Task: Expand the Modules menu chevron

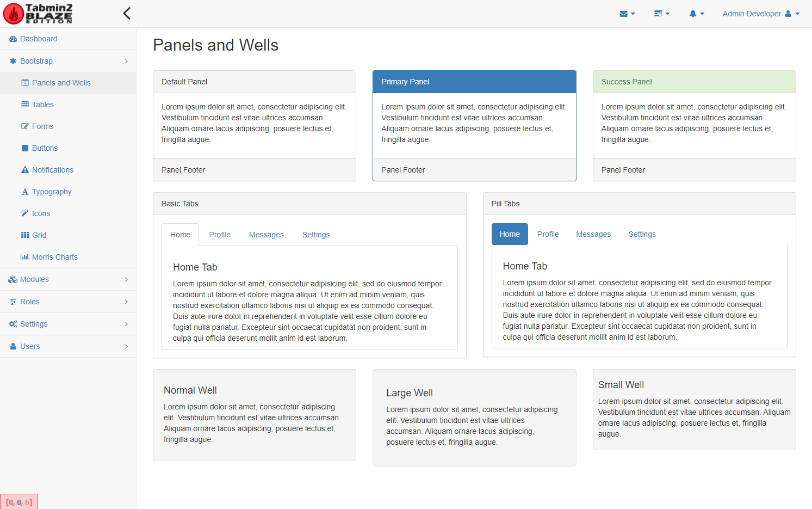Action: [126, 279]
